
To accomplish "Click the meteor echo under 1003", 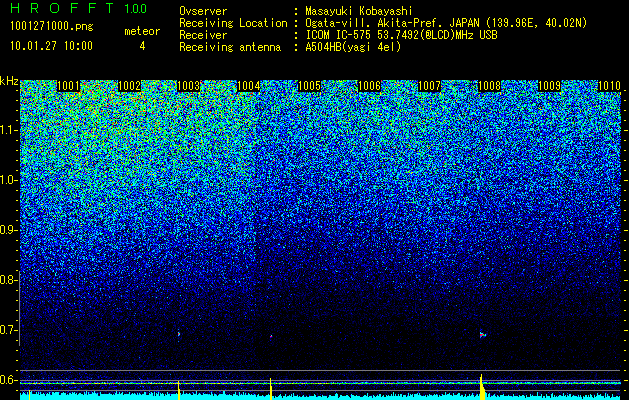I will click(x=179, y=334).
